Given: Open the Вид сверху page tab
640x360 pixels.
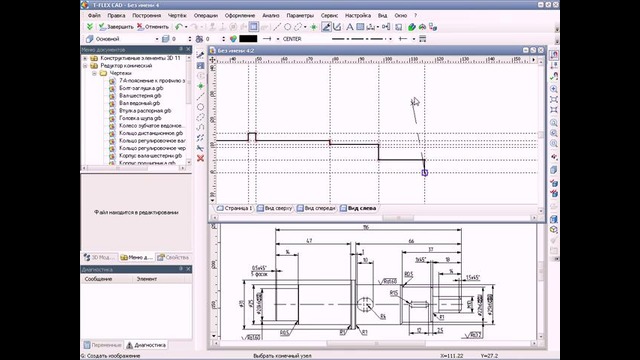Looking at the screenshot, I should tap(275, 209).
